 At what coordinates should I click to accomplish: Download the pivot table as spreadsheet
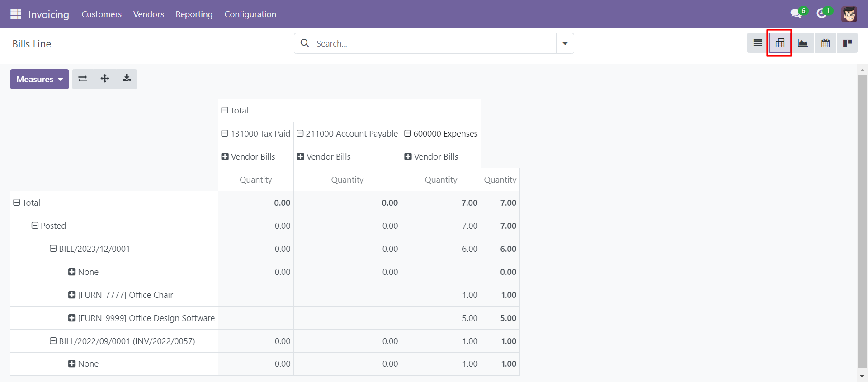click(x=127, y=79)
